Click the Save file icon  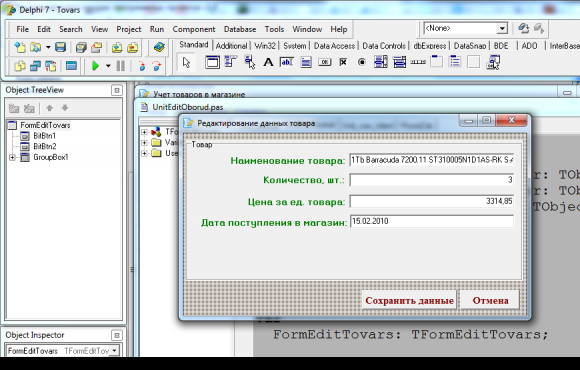coord(61,47)
